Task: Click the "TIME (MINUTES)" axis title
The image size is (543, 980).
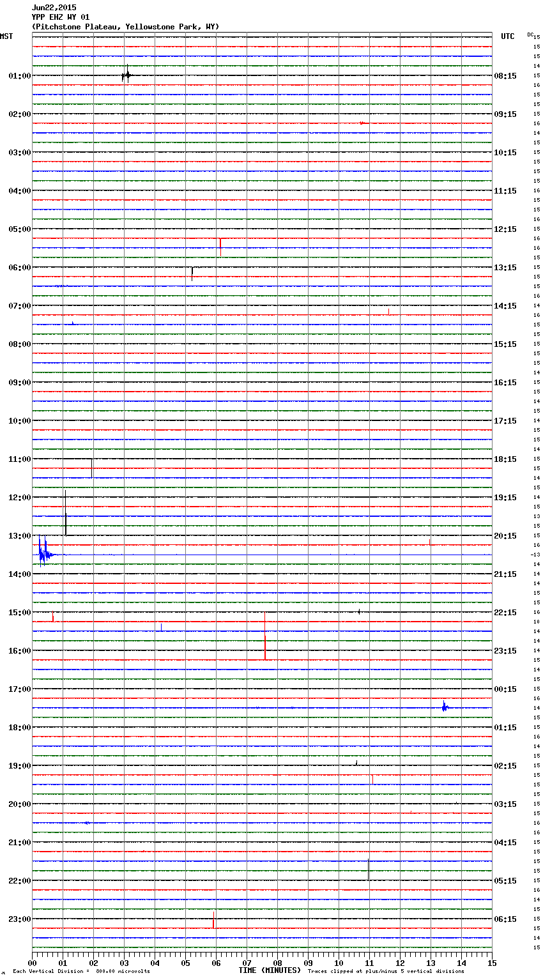Action: point(270,970)
